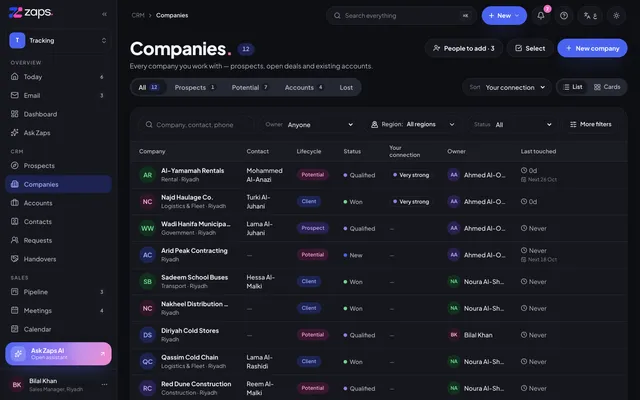640x400 pixels.
Task: Select the Accounts tab
Action: point(304,87)
